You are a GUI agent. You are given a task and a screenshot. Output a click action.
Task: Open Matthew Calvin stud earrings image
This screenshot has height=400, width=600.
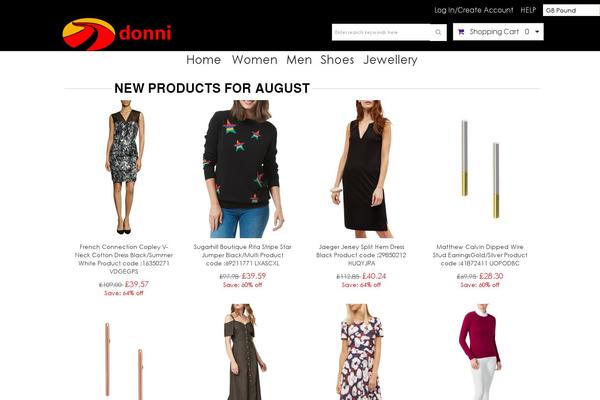[480, 169]
